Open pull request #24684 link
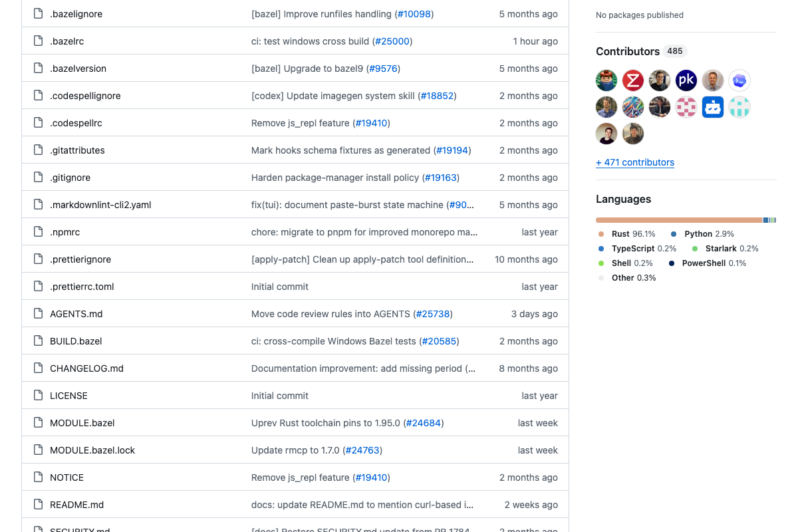 pyautogui.click(x=424, y=423)
